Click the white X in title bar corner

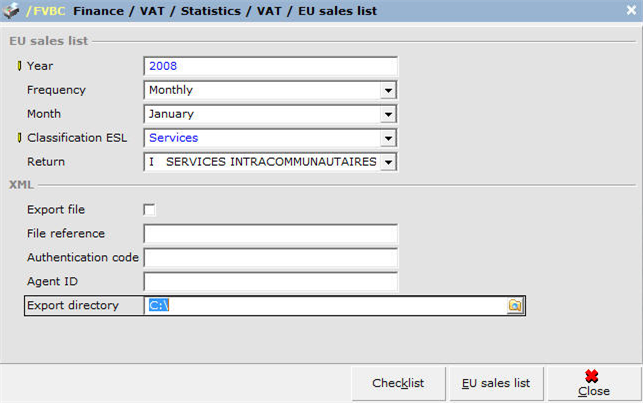click(x=632, y=10)
